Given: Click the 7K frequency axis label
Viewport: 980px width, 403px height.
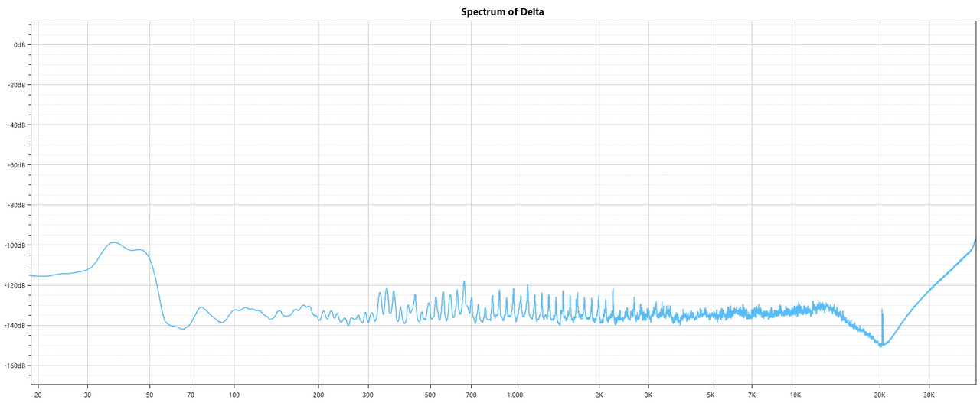Looking at the screenshot, I should point(753,396).
